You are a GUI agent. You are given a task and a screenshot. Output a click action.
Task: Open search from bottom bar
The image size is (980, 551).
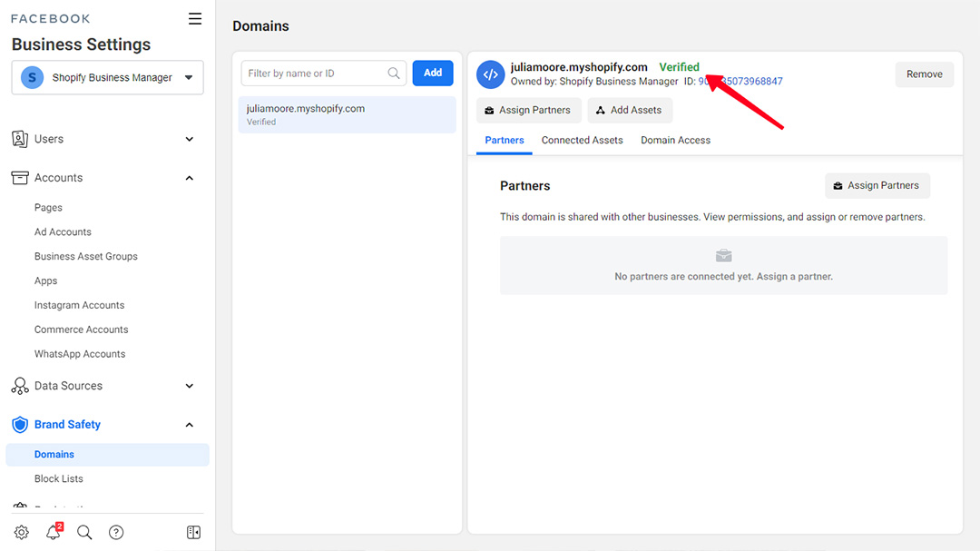[84, 532]
